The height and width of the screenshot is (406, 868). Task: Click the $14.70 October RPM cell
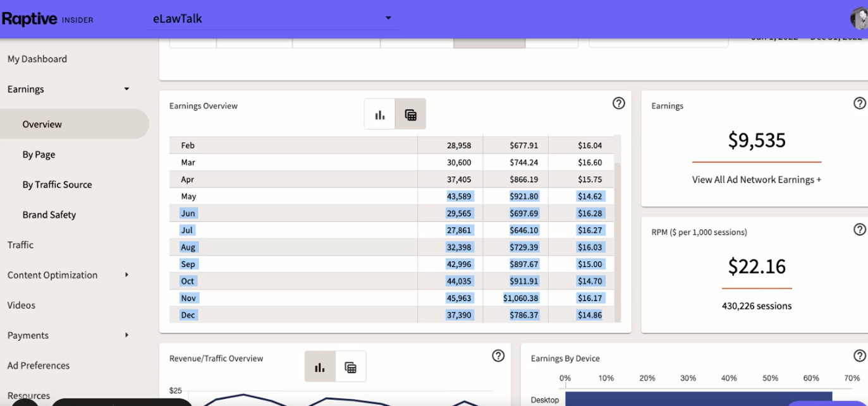coord(590,281)
